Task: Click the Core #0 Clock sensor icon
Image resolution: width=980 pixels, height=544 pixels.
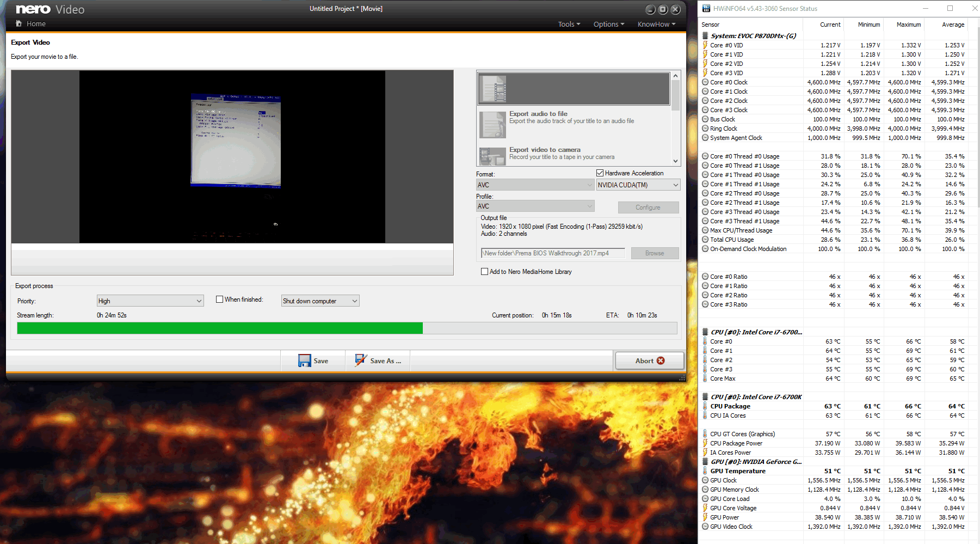Action: [x=705, y=82]
